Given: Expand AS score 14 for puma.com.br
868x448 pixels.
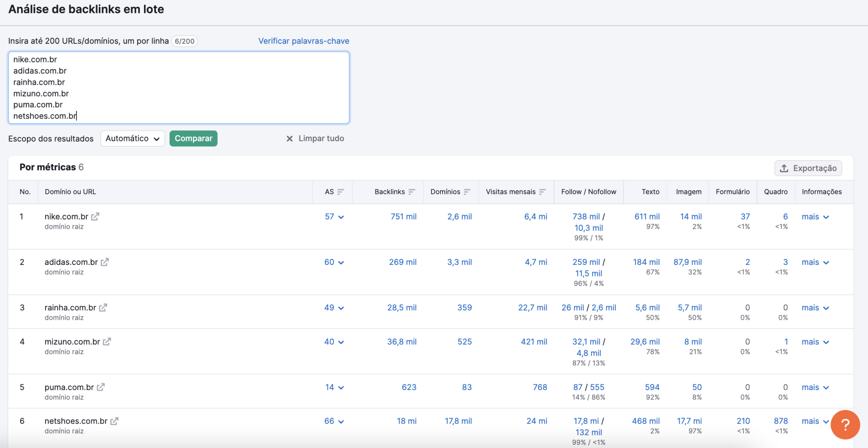Looking at the screenshot, I should pyautogui.click(x=334, y=387).
